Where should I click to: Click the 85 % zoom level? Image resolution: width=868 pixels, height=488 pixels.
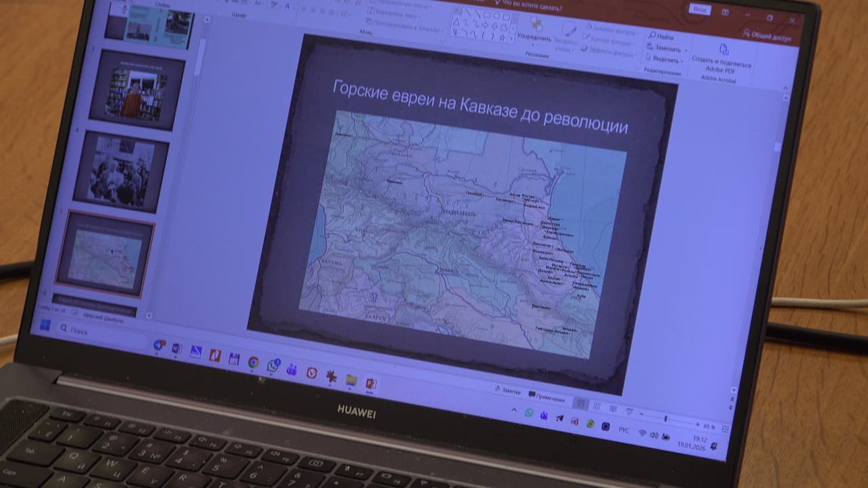coord(709,426)
